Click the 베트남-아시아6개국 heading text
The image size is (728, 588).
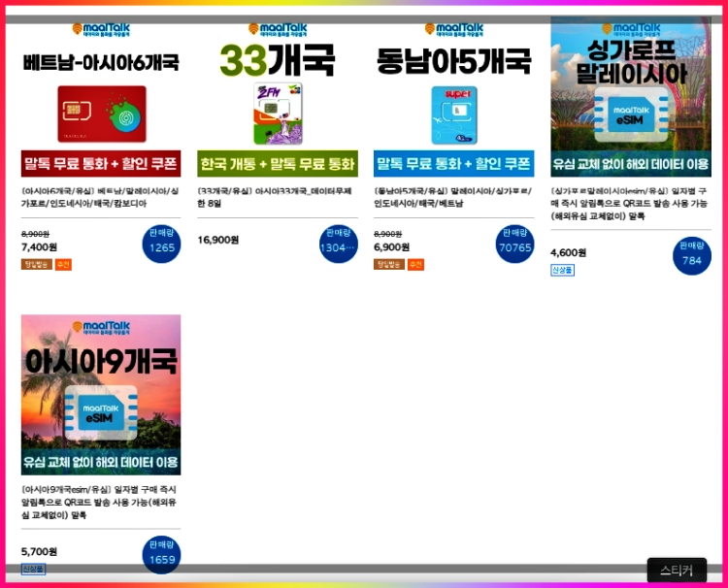click(x=101, y=63)
